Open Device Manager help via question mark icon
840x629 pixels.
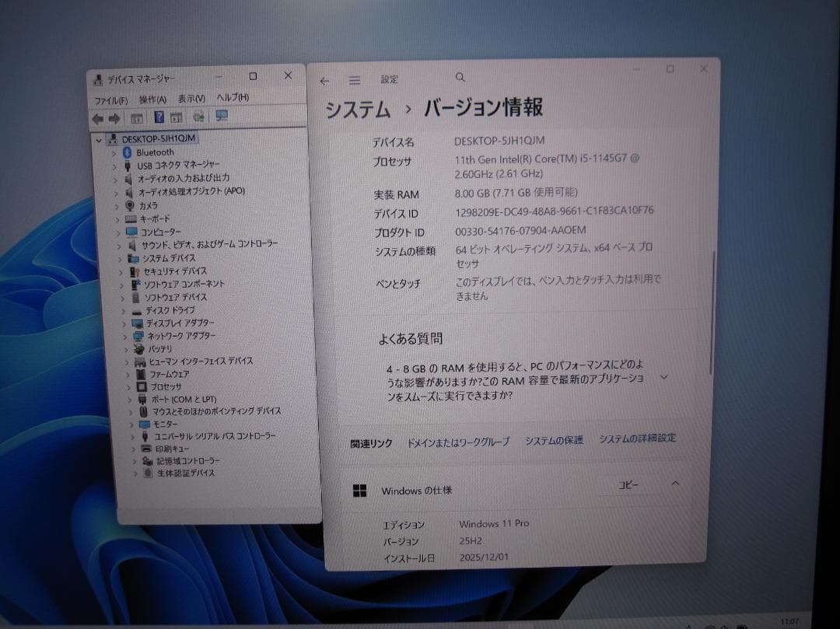[159, 117]
